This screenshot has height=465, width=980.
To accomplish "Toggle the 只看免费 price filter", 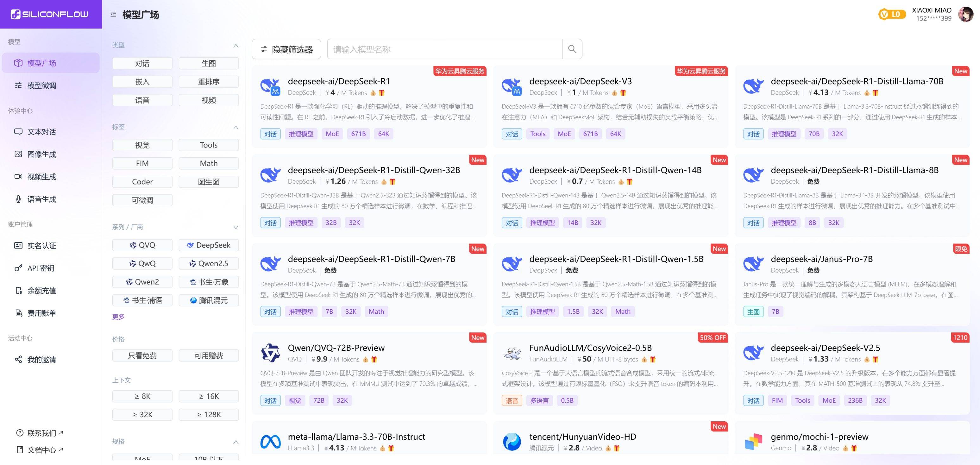I will pos(142,355).
